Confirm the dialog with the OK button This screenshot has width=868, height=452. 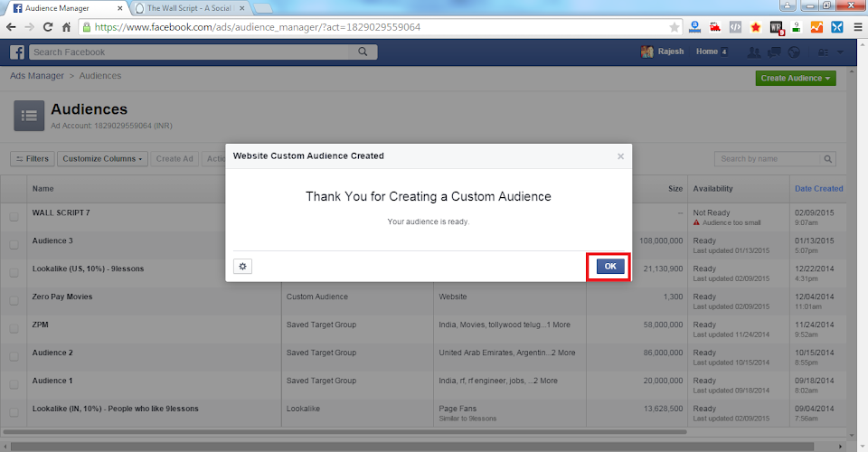[610, 266]
